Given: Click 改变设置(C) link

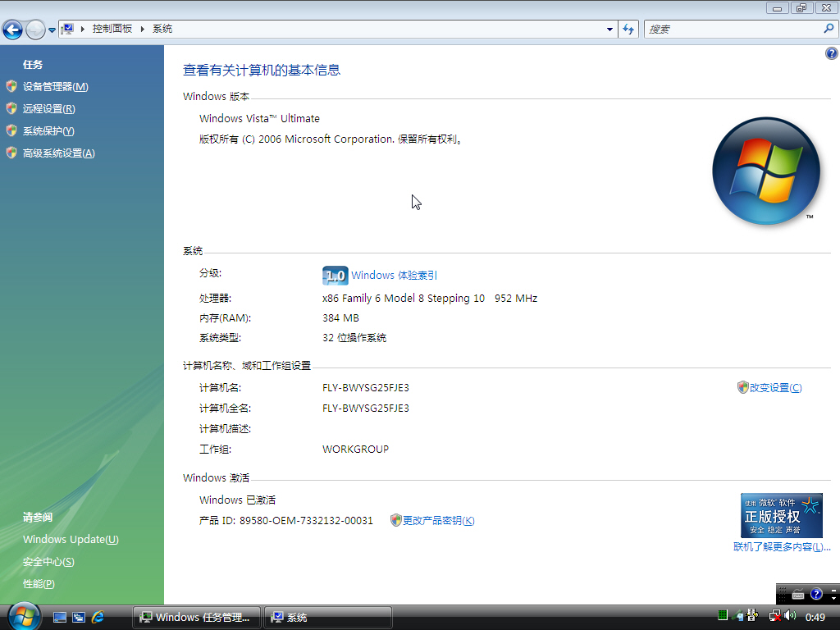Looking at the screenshot, I should click(775, 387).
